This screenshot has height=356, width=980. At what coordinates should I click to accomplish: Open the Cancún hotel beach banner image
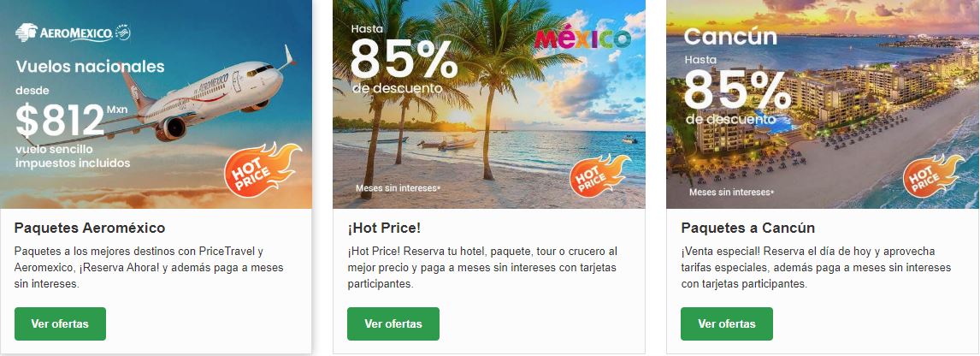pos(823,104)
